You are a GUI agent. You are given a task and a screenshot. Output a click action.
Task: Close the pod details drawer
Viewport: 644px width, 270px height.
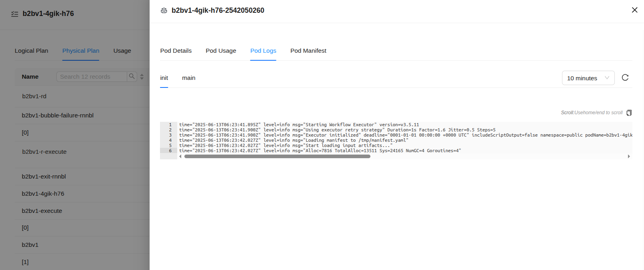click(x=634, y=10)
